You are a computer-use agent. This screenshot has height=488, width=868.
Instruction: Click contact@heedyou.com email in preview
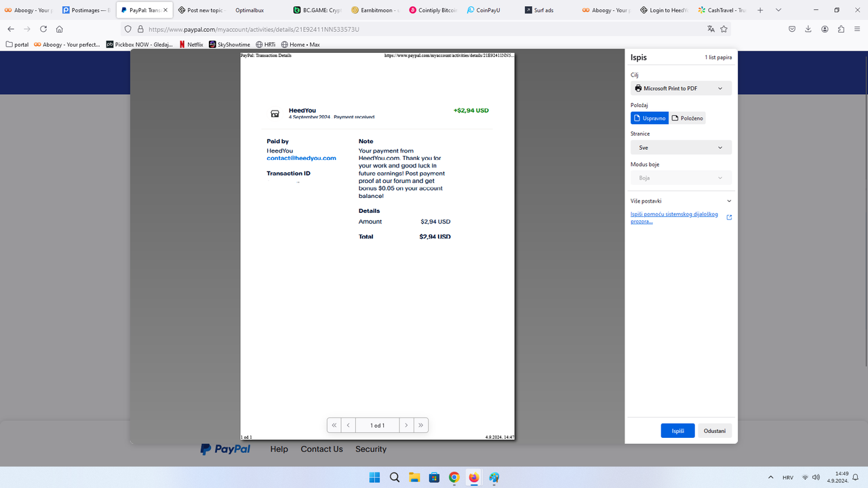pyautogui.click(x=301, y=158)
